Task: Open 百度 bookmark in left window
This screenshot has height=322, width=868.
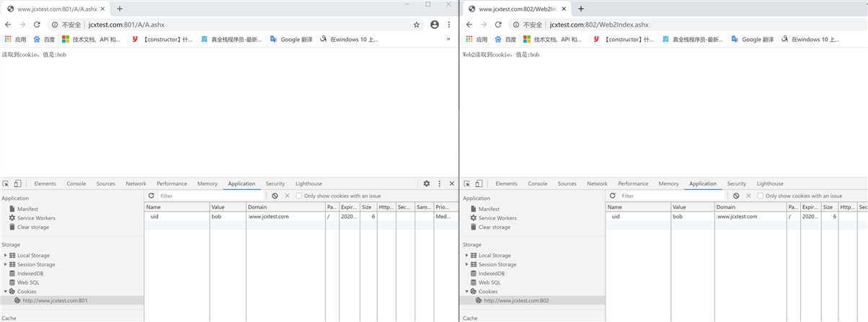Action: (45, 39)
